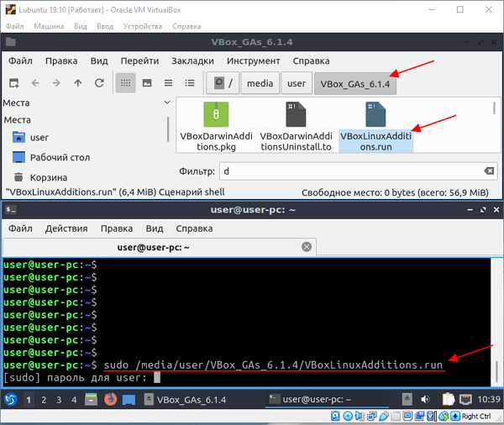Screen dimensions: 504x425
Task: Click VirtualBox optical disk status icon
Action: (348, 417)
